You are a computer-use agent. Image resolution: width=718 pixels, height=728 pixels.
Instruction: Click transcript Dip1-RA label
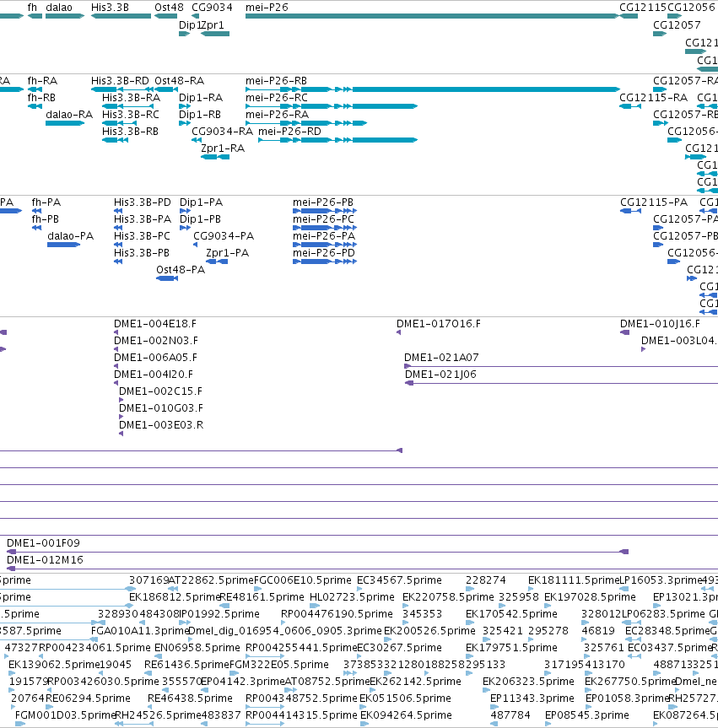(201, 98)
